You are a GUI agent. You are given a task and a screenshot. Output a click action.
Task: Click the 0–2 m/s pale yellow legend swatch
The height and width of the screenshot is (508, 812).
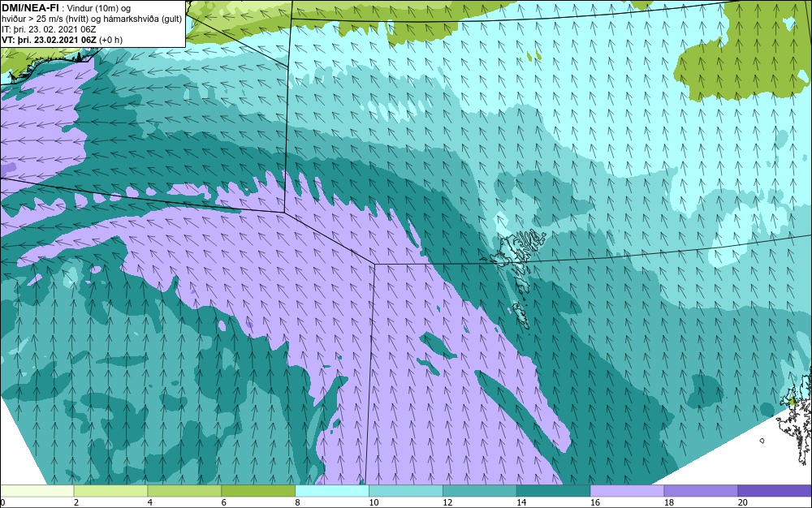point(37,490)
